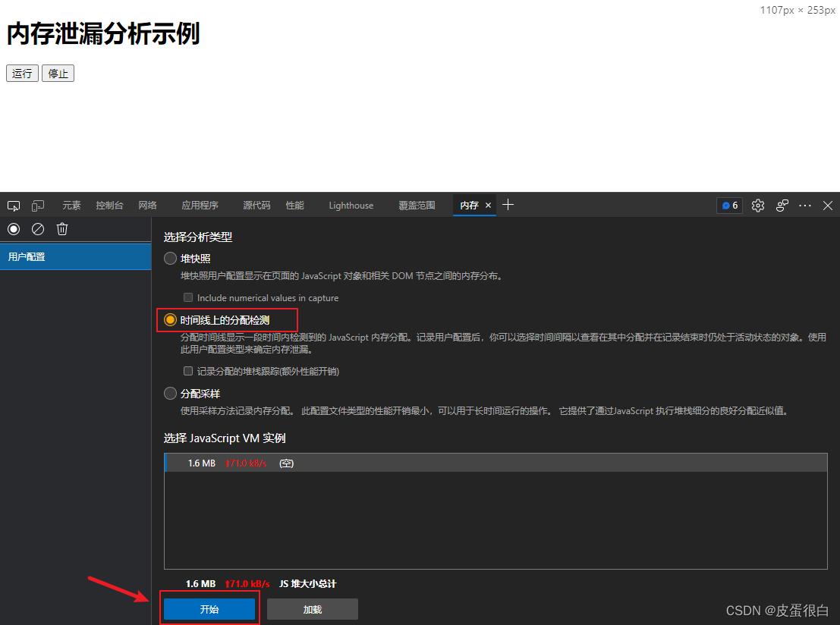Select the 分配采样 radio option
The image size is (840, 625).
pos(171,394)
